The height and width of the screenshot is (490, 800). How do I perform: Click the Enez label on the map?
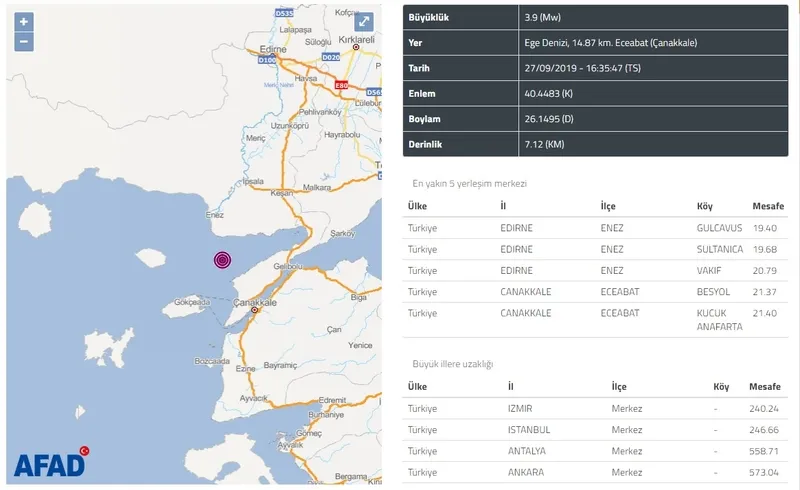pos(215,215)
